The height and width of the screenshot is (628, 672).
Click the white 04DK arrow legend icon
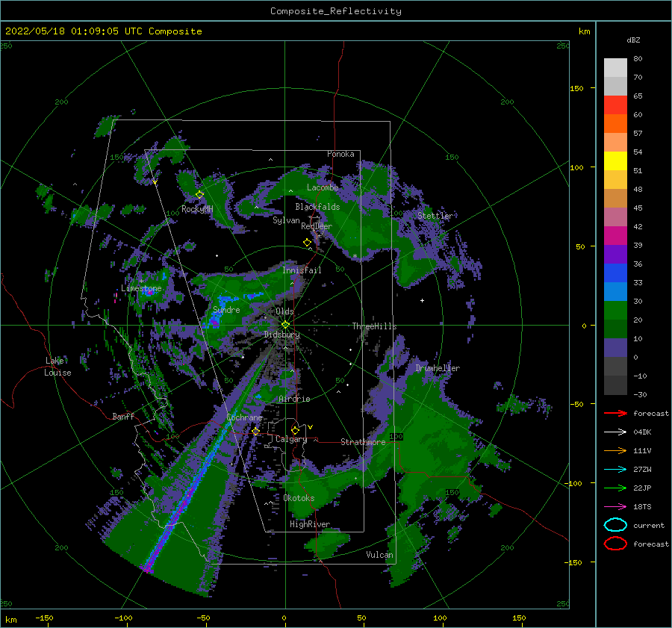615,432
